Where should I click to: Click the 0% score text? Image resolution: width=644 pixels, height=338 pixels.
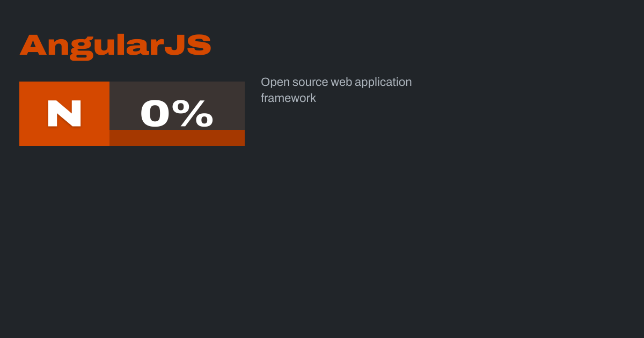(177, 114)
